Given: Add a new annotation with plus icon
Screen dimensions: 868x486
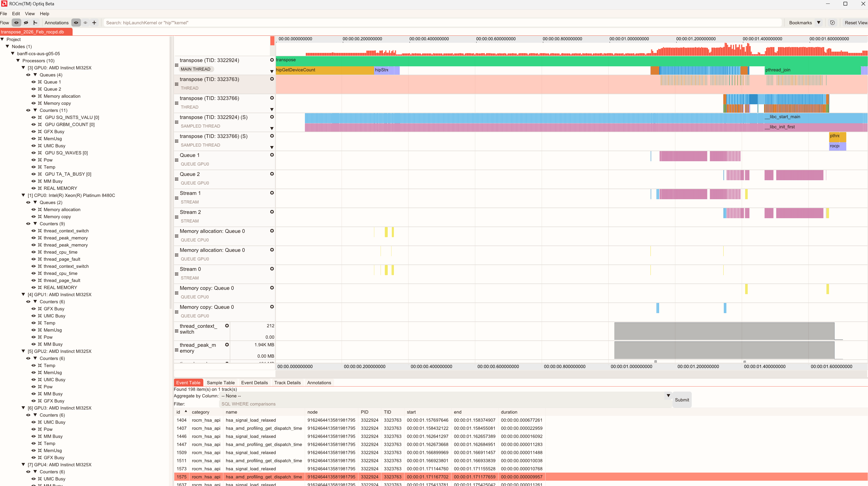Looking at the screenshot, I should click(94, 23).
